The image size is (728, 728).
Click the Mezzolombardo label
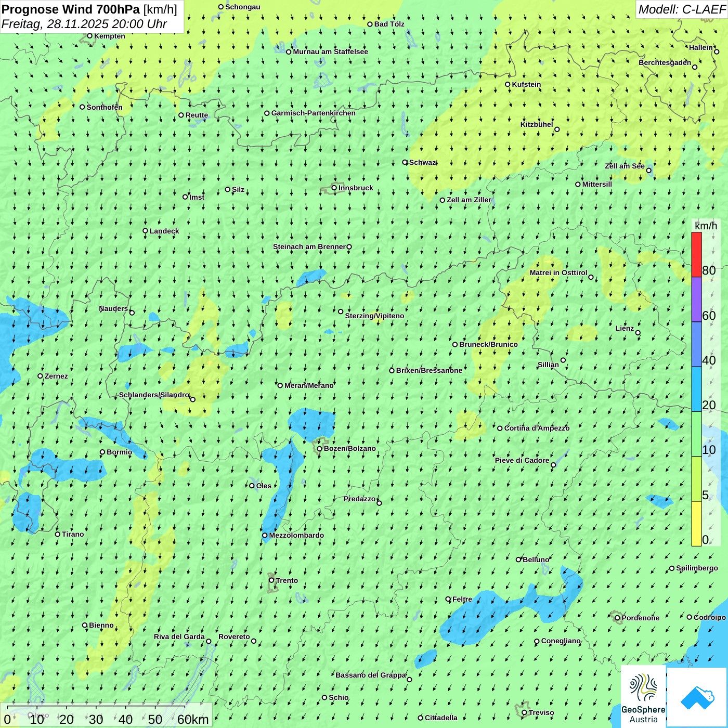click(296, 535)
